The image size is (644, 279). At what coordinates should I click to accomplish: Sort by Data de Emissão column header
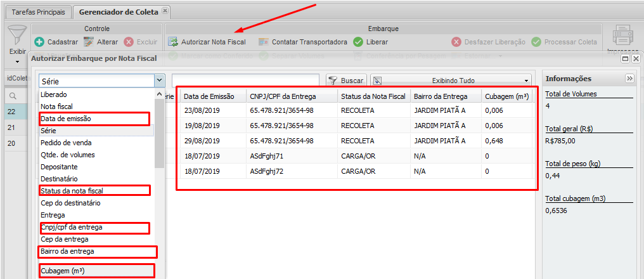coord(213,96)
